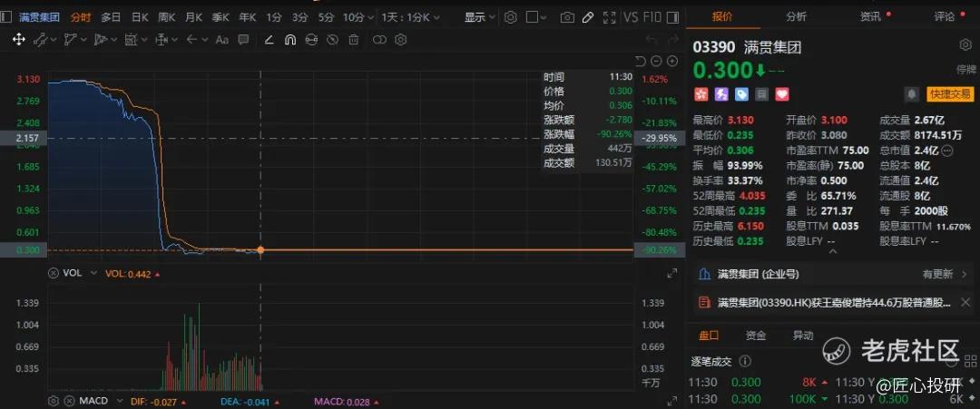Expand the MACD indicator dropdown
The height and width of the screenshot is (409, 980).
[121, 400]
